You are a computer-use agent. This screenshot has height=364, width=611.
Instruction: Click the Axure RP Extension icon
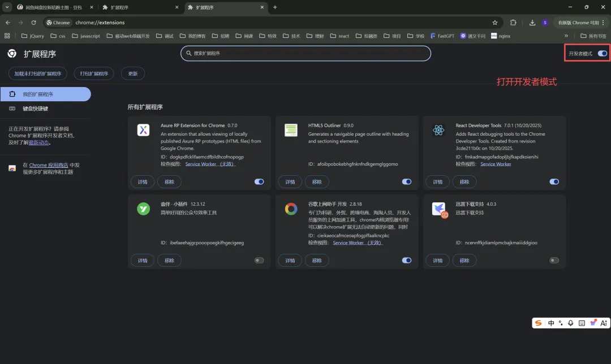click(x=143, y=130)
